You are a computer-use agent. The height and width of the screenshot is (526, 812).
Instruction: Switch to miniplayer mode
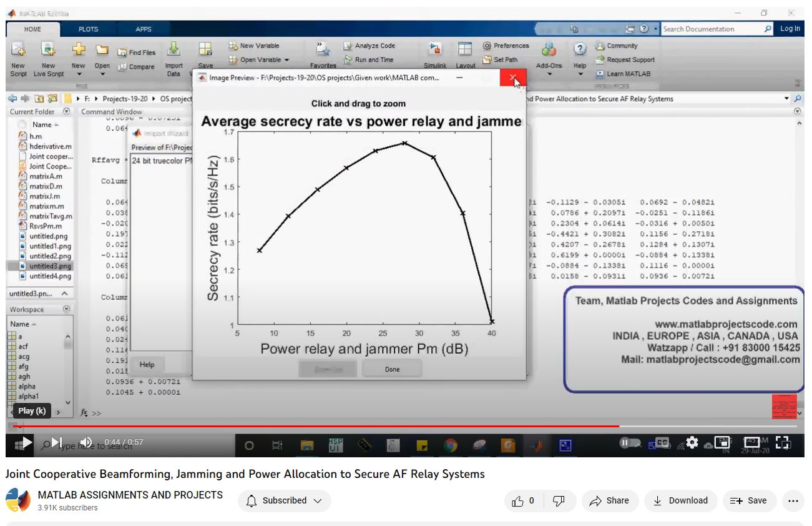[x=722, y=442]
